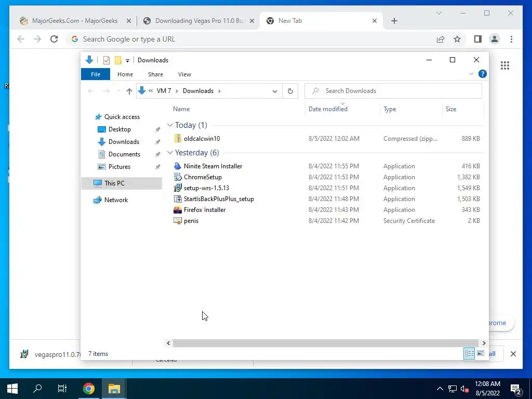Screen dimensions: 532x399
Task: Open the Chrome three-dot menu
Action: (x=511, y=39)
